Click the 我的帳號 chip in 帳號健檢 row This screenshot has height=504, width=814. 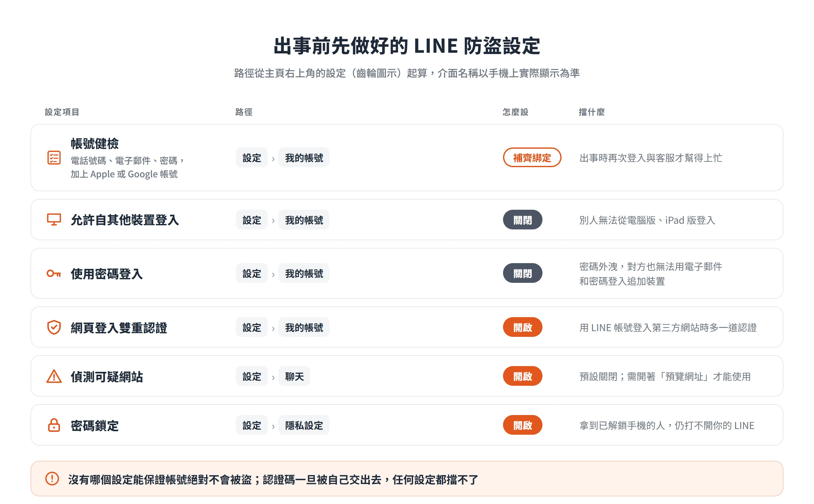tap(304, 157)
